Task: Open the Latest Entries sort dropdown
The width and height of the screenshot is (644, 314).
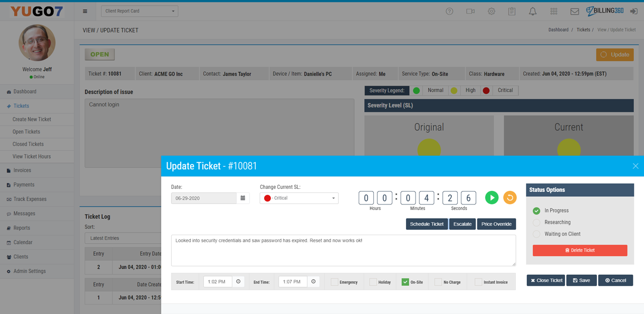Action: pos(122,238)
